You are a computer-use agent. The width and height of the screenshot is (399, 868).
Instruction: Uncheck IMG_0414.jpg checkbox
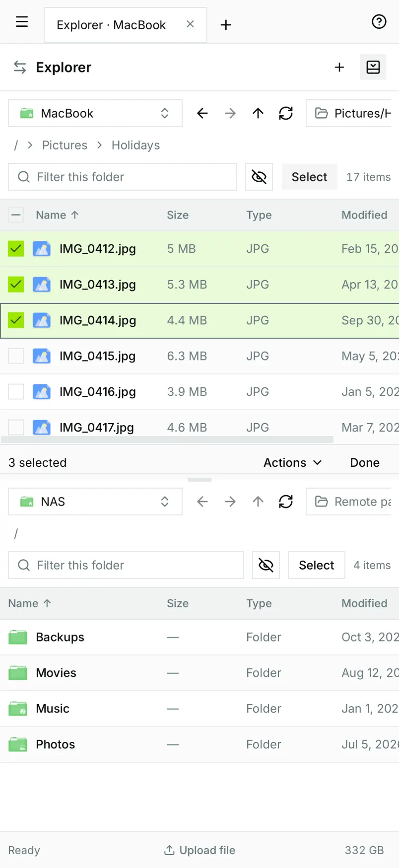click(16, 320)
